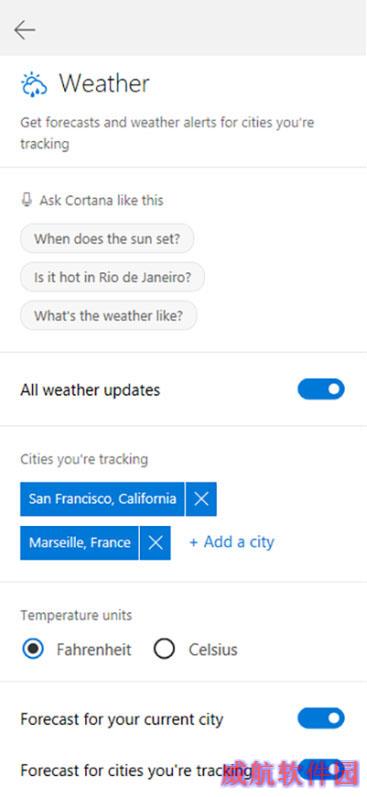Click the Celsius label text
The height and width of the screenshot is (797, 367).
tap(213, 649)
